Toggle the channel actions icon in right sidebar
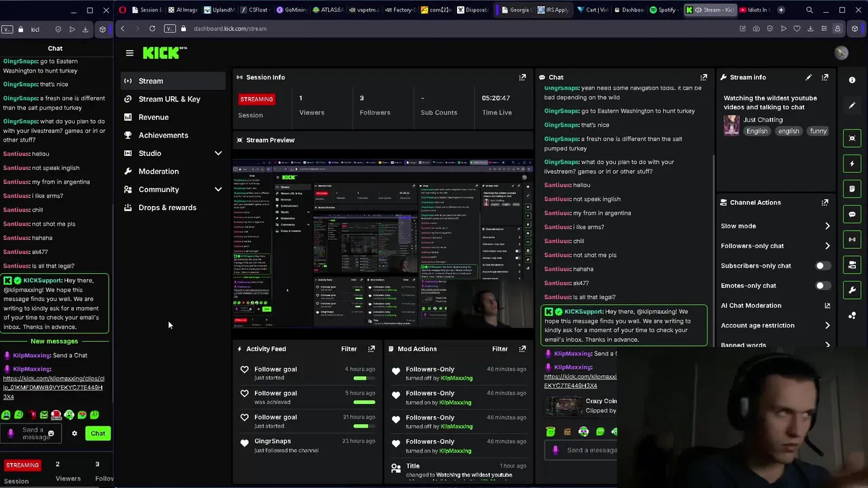The width and height of the screenshot is (868, 488). [x=852, y=264]
